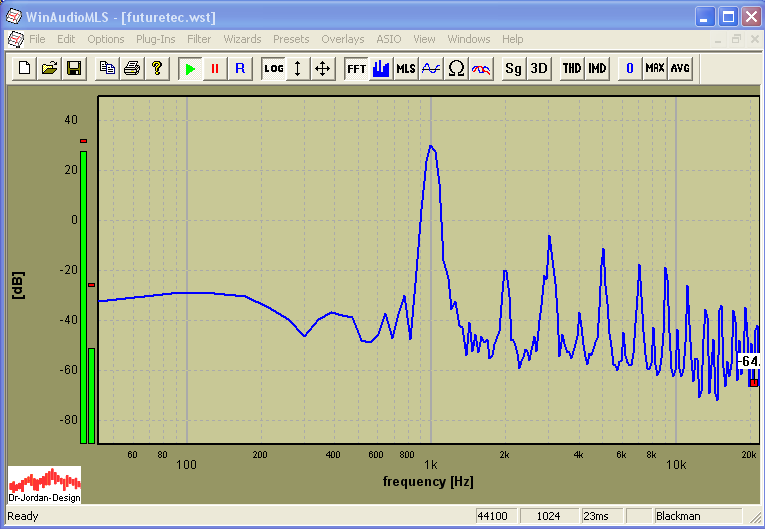This screenshot has height=529, width=765.
Task: Show the 3D waterfall view
Action: pos(538,68)
